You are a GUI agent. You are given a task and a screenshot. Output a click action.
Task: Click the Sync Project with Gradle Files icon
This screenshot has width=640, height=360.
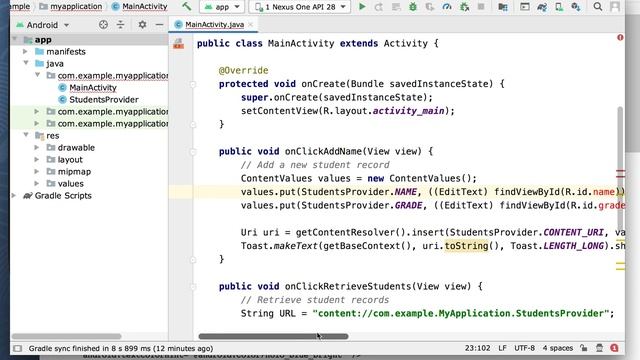pyautogui.click(x=542, y=7)
